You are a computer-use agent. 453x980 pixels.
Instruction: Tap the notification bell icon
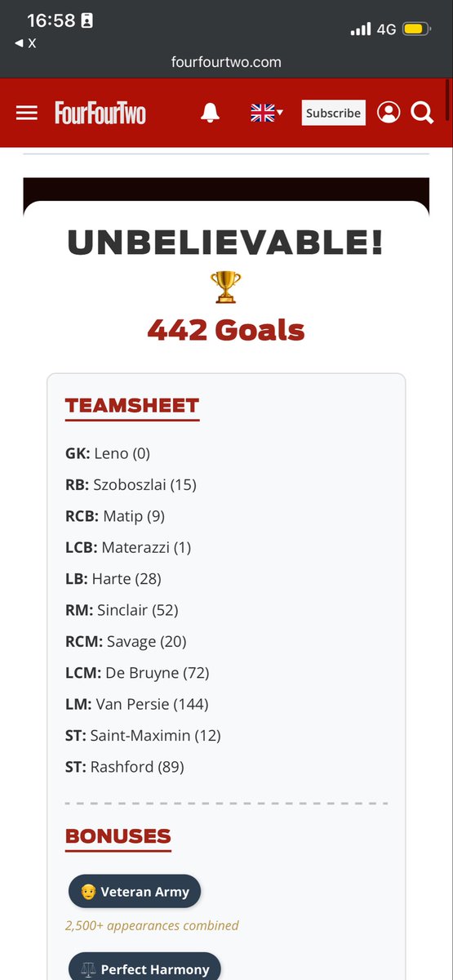(x=210, y=114)
